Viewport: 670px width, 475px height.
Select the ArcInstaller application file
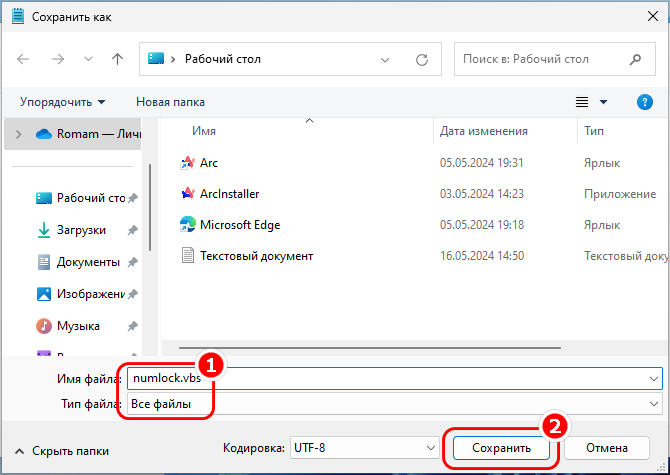tap(229, 194)
